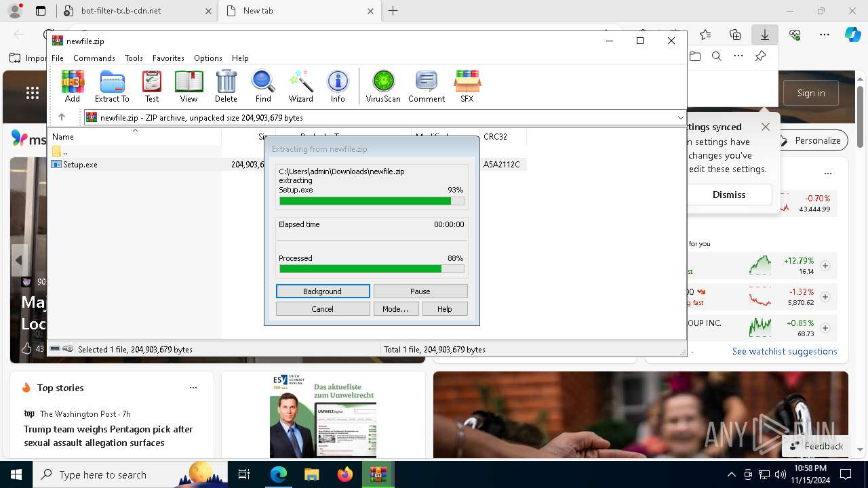
Task: Select the parent folder '..' row
Action: click(x=136, y=151)
